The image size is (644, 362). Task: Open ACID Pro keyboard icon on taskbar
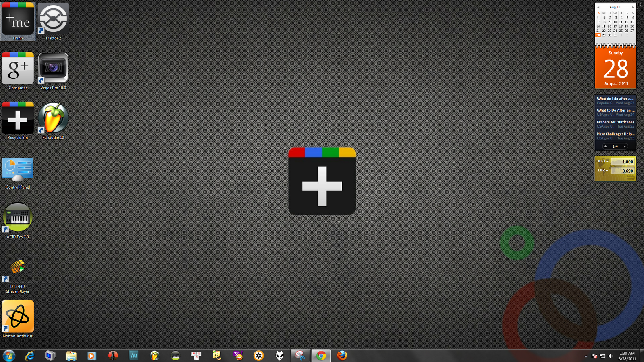coord(175,356)
